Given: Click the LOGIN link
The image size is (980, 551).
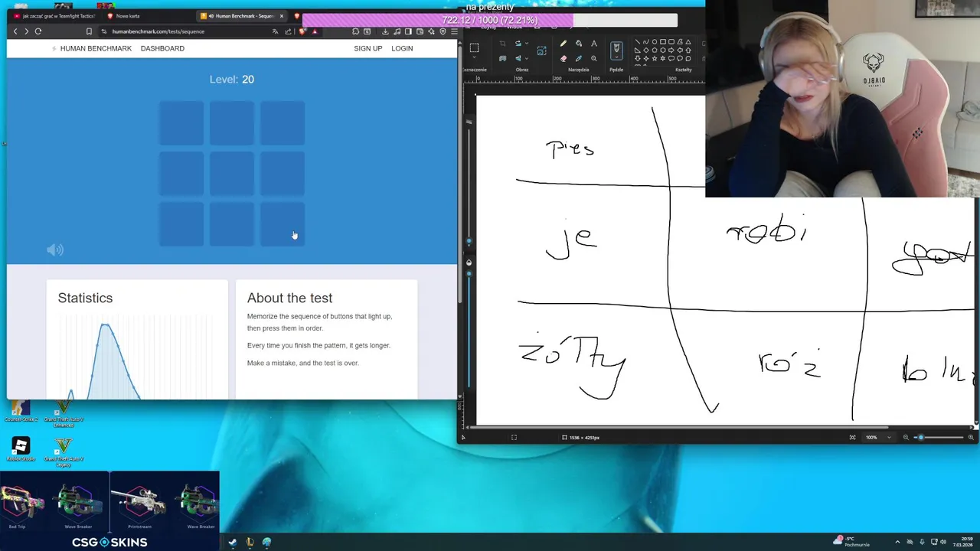Looking at the screenshot, I should pyautogui.click(x=402, y=48).
